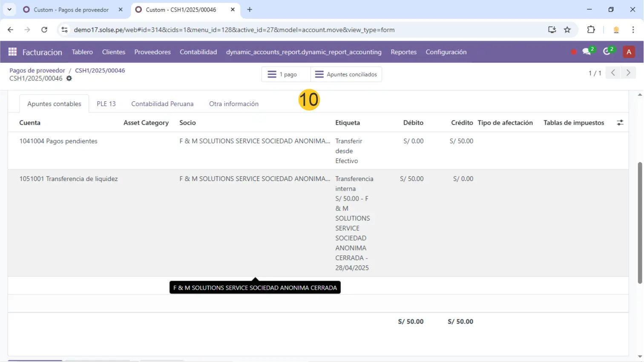Image resolution: width=644 pixels, height=362 pixels.
Task: Sort by the Etiqueta column header
Action: tap(348, 123)
